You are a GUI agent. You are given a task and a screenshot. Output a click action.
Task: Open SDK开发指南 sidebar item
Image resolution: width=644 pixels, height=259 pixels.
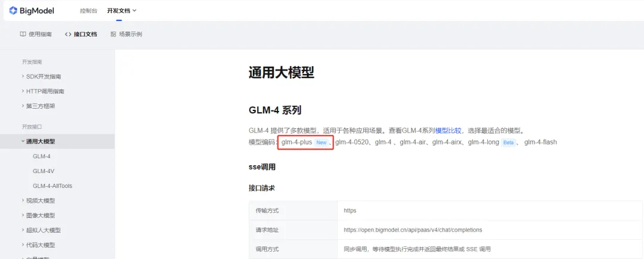44,76
